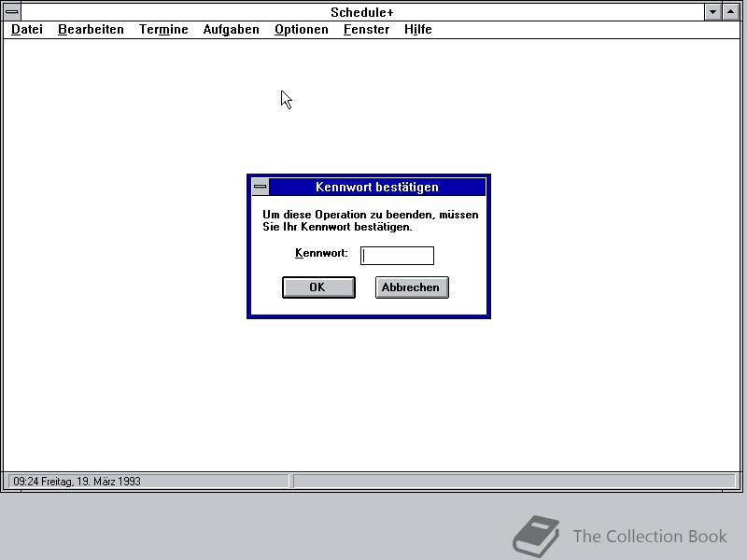Open the Datei menu

click(27, 30)
